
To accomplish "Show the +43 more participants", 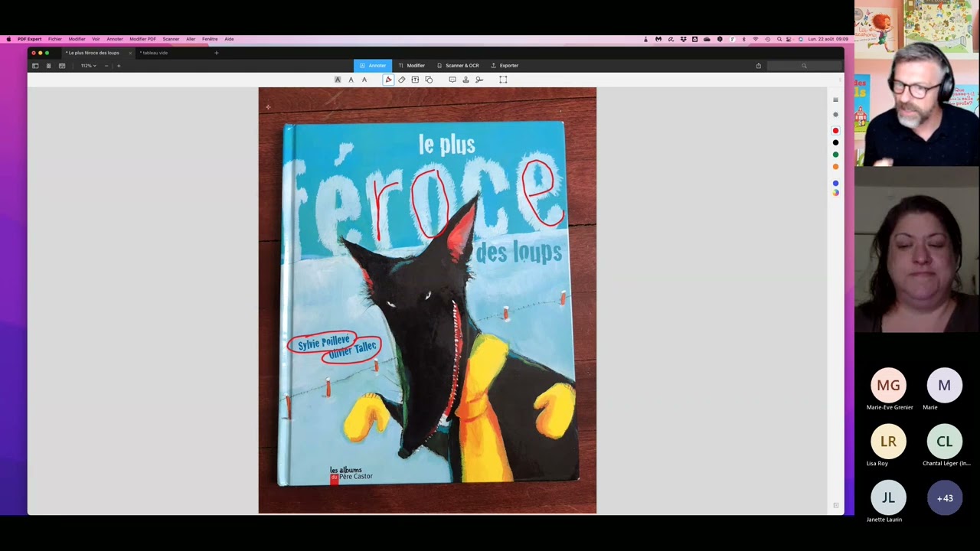I will [x=945, y=498].
